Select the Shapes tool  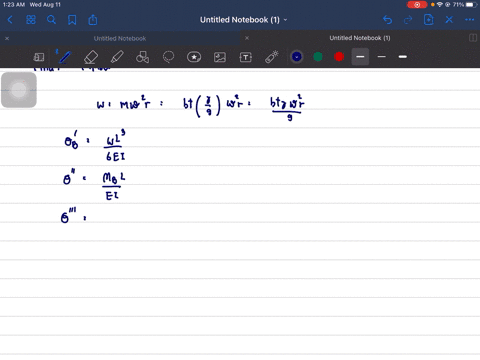point(142,57)
